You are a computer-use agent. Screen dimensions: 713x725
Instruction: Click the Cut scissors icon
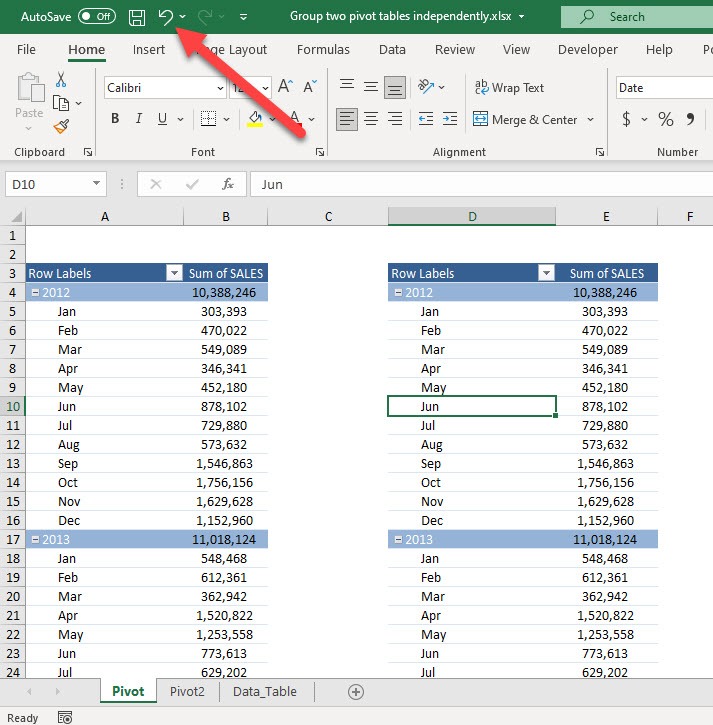point(61,80)
